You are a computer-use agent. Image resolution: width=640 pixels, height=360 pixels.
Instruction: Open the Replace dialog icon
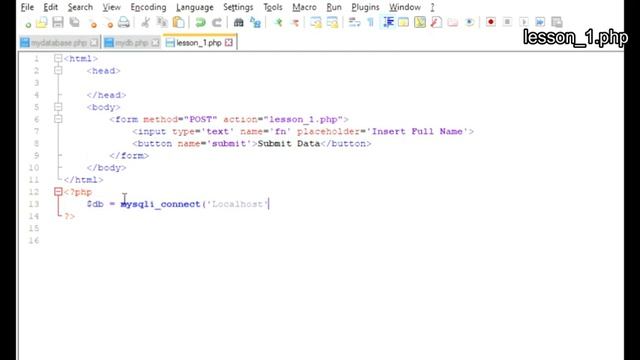click(x=256, y=22)
